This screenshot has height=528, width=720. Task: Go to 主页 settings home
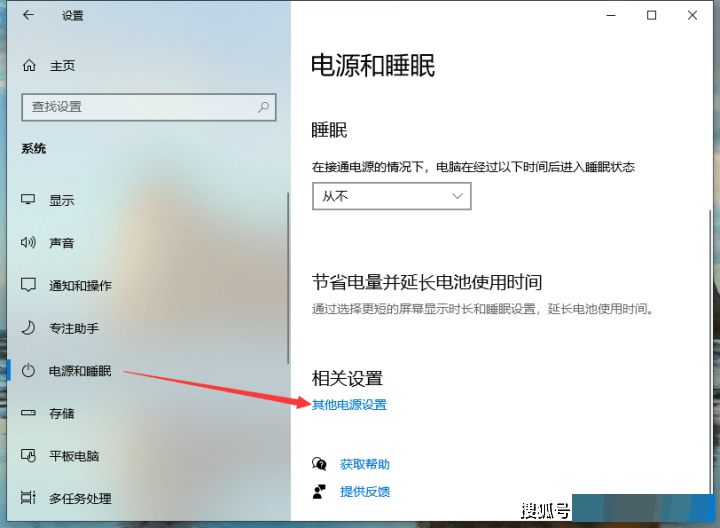pyautogui.click(x=62, y=66)
